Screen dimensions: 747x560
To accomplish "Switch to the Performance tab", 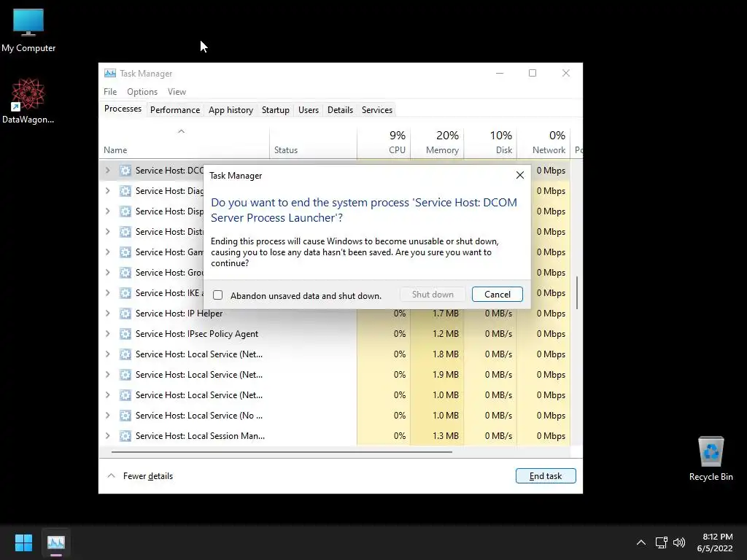I will (175, 110).
